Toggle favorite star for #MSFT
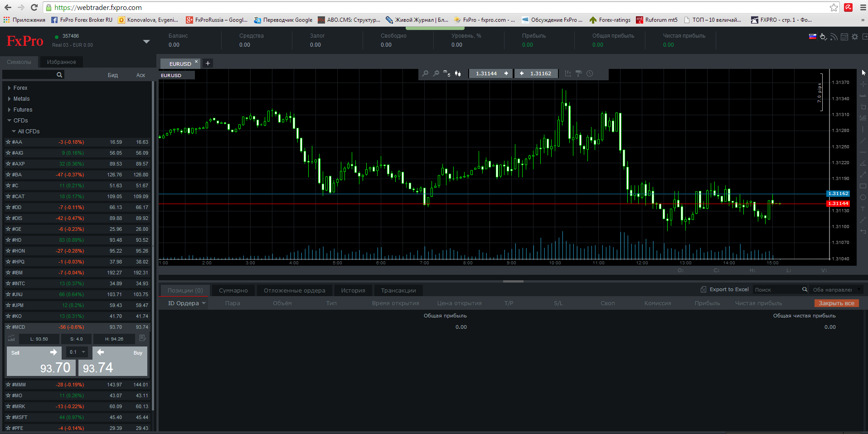Screen dimensions: 868x434 [x=8, y=417]
